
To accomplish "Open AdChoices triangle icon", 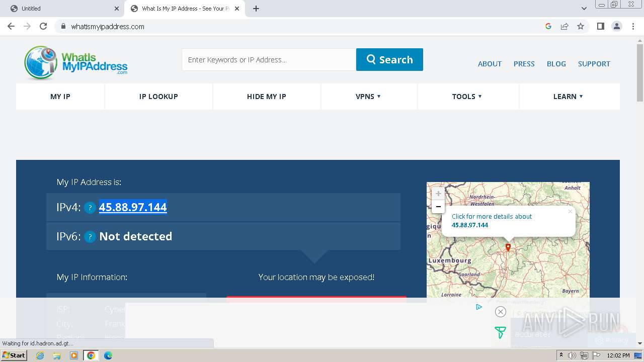I will [479, 307].
